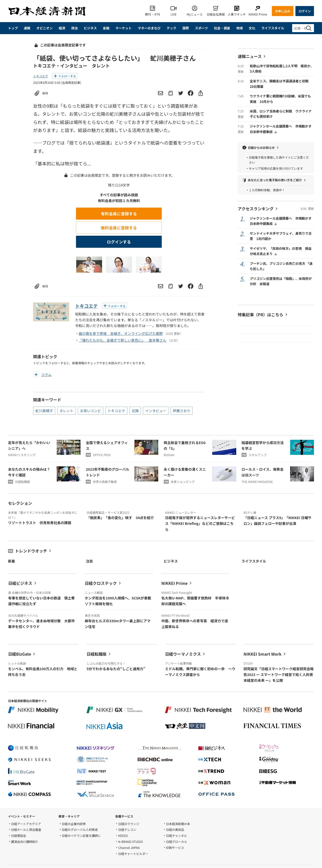This screenshot has width=322, height=868.
Task: Click the search magnifier icon in the navigation bar
Action: (309, 28)
